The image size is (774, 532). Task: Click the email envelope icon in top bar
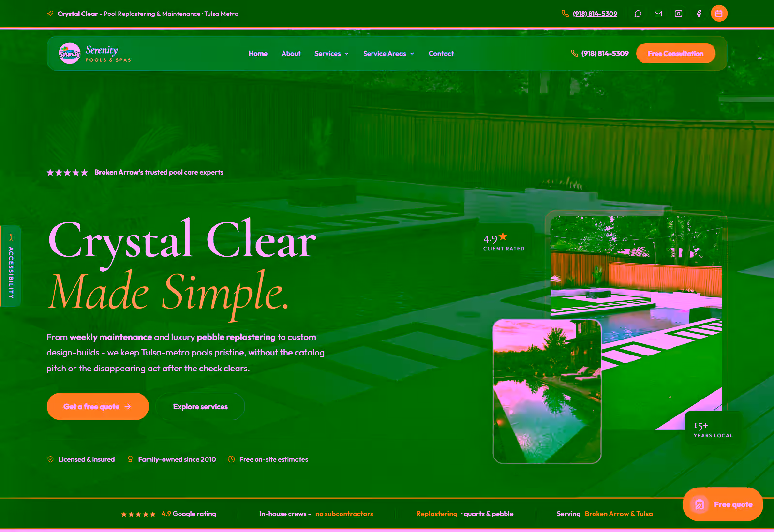[658, 14]
